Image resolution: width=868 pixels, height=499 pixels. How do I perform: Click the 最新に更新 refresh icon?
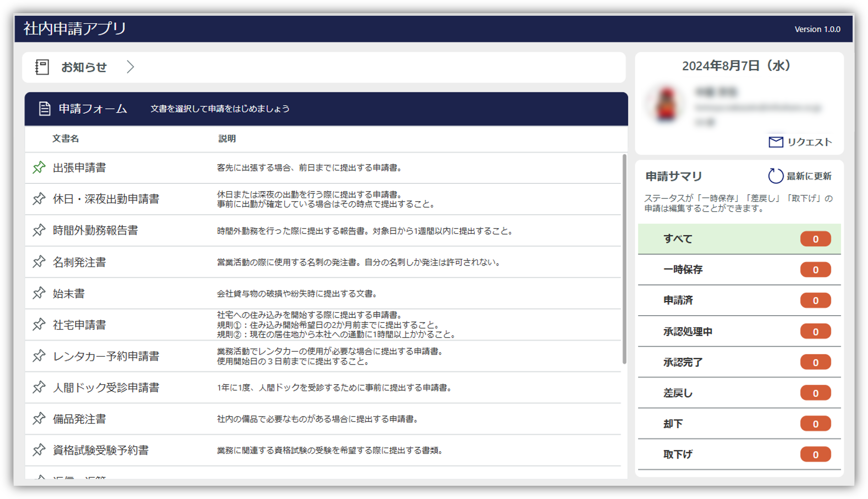point(775,176)
